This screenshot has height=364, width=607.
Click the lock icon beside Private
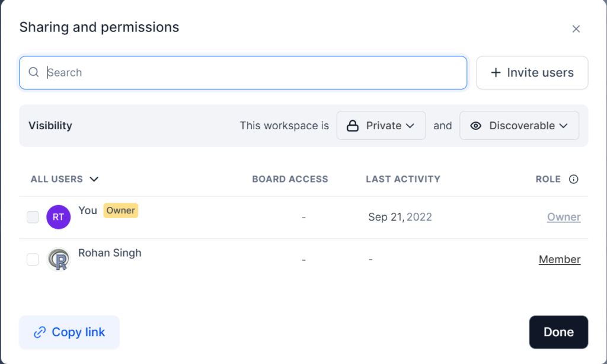point(353,126)
